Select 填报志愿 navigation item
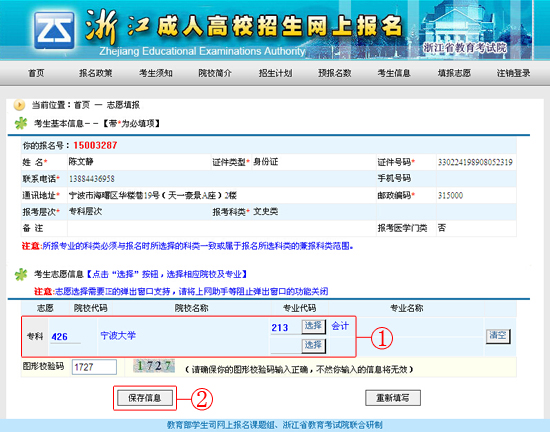The height and width of the screenshot is (432, 550). (454, 73)
